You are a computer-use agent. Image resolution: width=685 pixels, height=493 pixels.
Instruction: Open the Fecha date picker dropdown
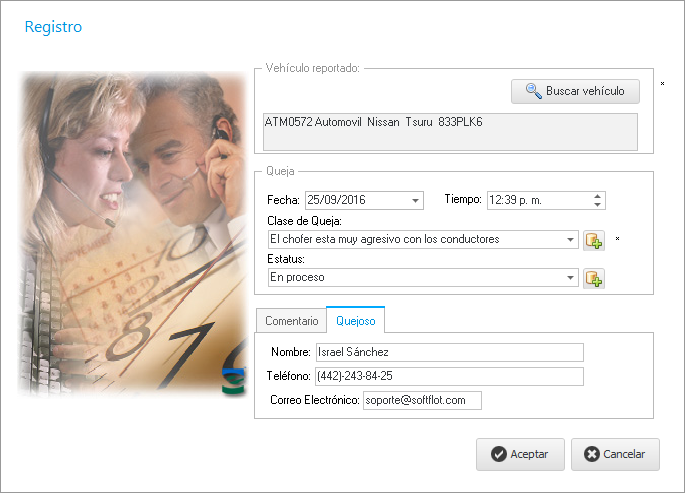[x=416, y=201]
